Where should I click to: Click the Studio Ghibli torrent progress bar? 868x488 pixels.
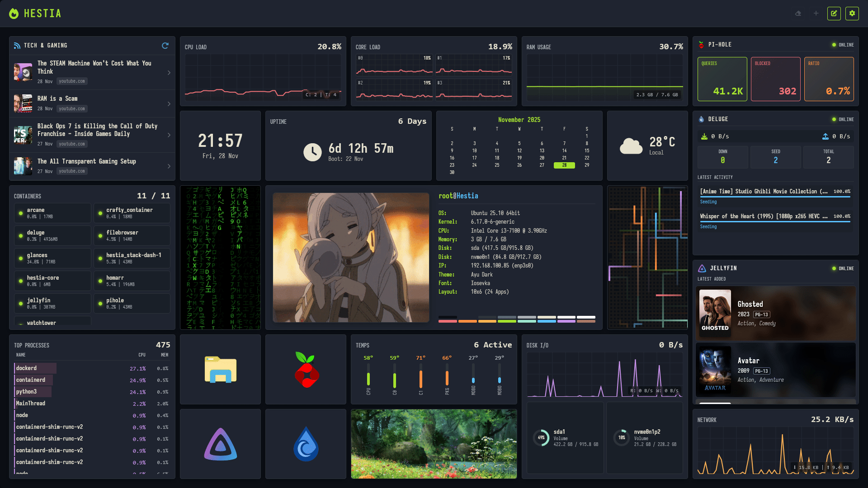click(775, 197)
